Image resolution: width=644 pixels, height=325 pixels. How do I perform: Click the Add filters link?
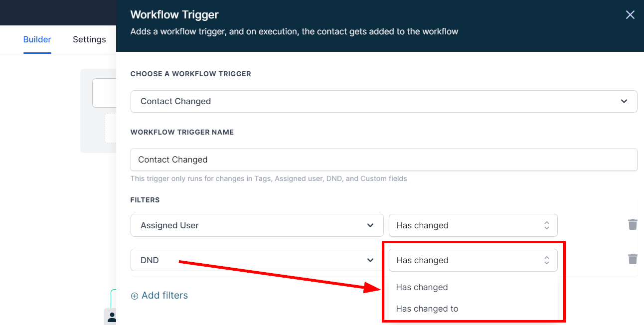coord(164,296)
